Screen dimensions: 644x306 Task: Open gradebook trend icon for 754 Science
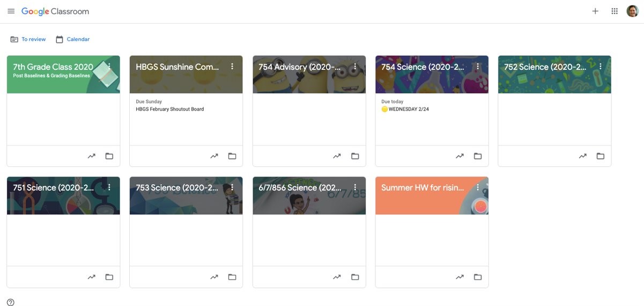point(460,156)
